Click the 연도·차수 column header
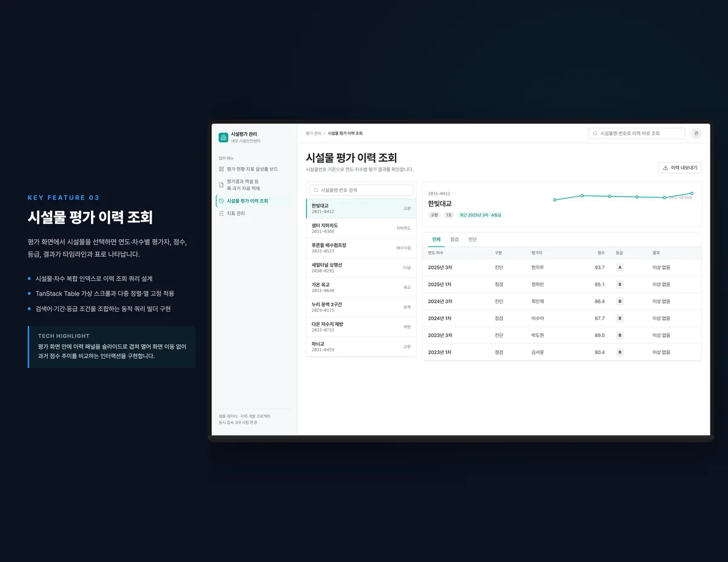Screen dimensions: 728x562 point(436,252)
